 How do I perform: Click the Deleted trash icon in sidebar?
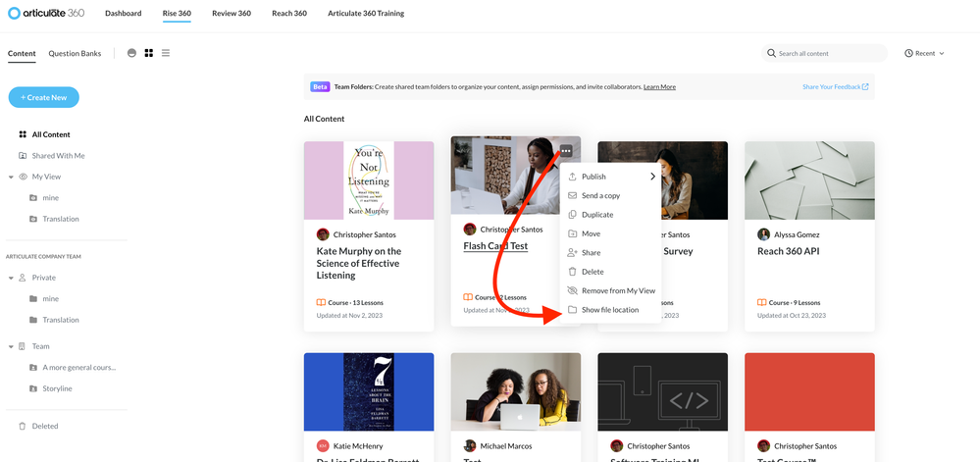tap(23, 426)
